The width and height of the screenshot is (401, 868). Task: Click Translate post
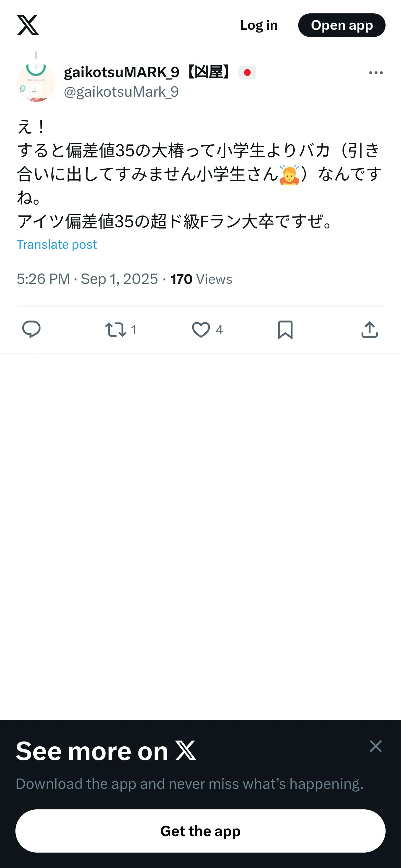[57, 244]
